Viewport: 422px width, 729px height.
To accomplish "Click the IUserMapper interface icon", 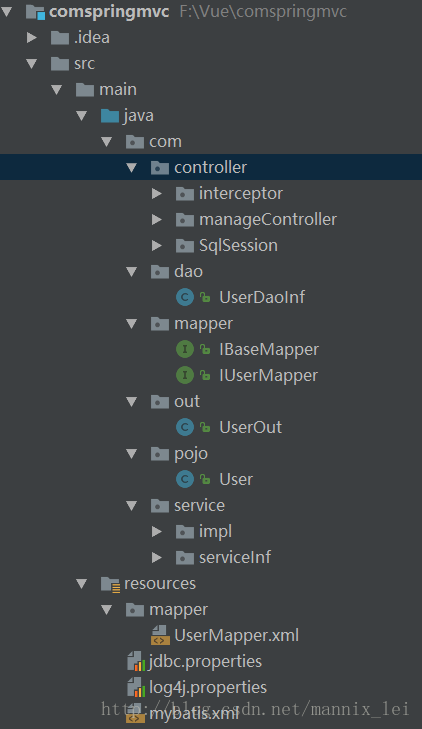I will [185, 375].
